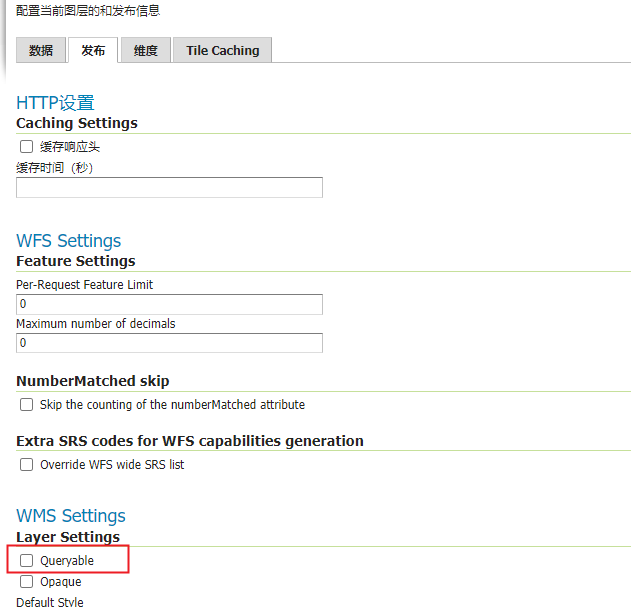The width and height of the screenshot is (631, 607).
Task: Click the Layer Settings heading
Action: coord(68,537)
